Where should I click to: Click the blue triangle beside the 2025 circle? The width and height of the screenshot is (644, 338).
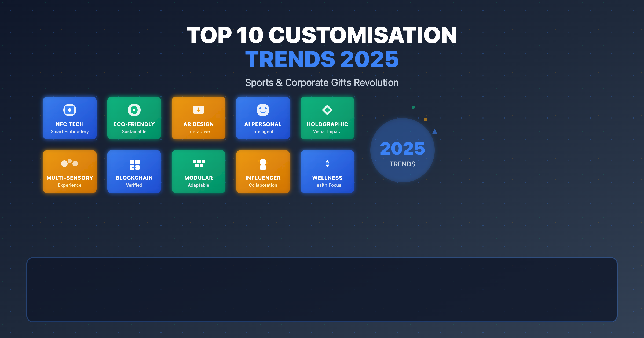435,131
